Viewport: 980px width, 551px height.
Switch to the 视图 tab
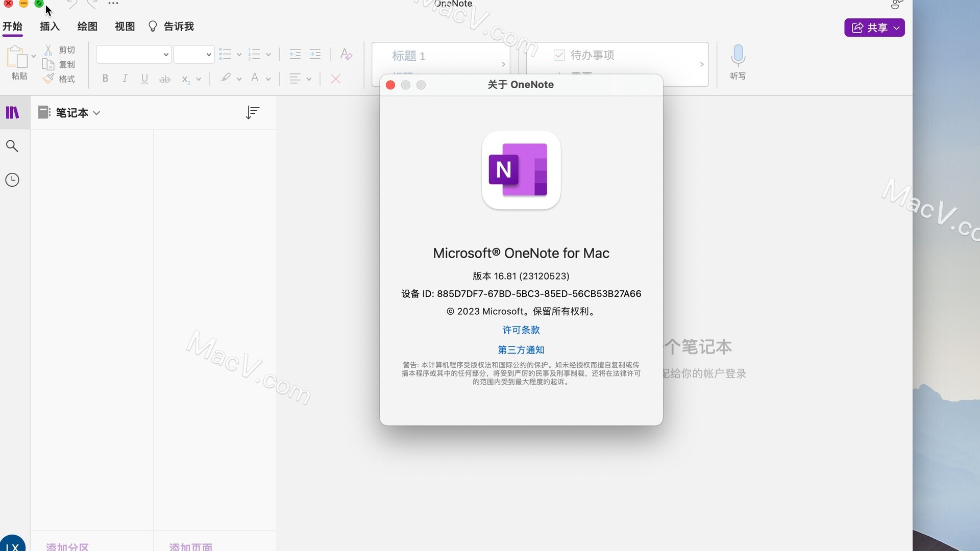(125, 27)
